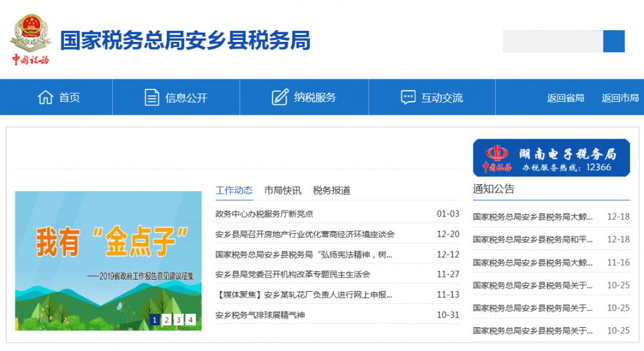
Task: Click the house icon beside 首页
Action: [x=45, y=97]
